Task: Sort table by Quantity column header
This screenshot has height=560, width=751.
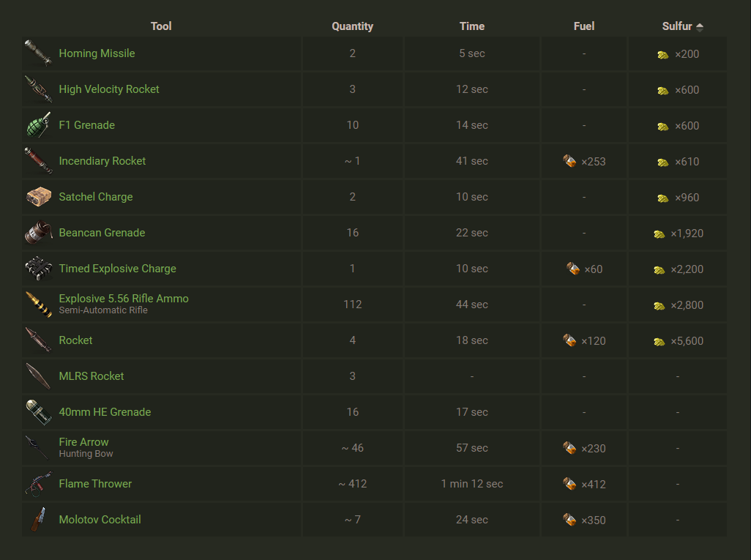Action: coord(352,26)
